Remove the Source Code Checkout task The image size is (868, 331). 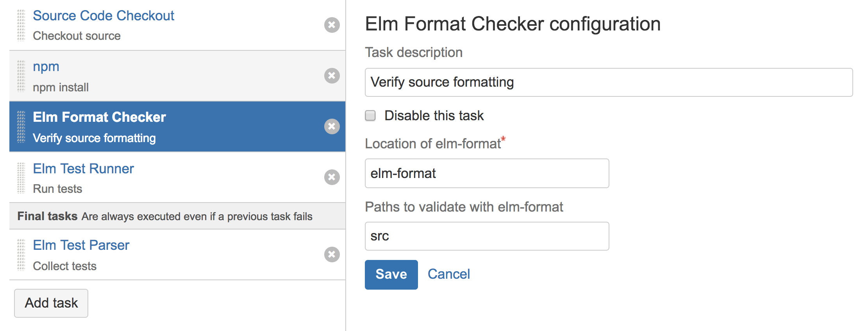(x=332, y=25)
